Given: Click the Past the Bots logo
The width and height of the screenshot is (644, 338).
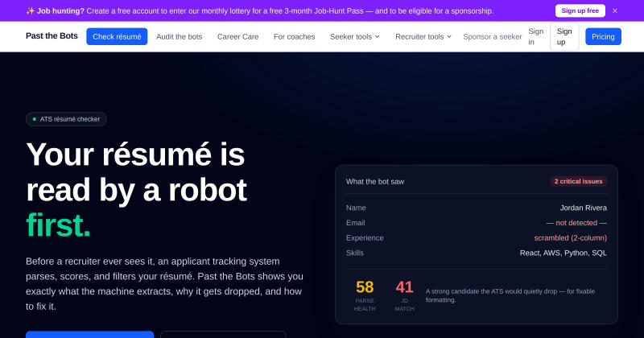Looking at the screenshot, I should tap(52, 35).
